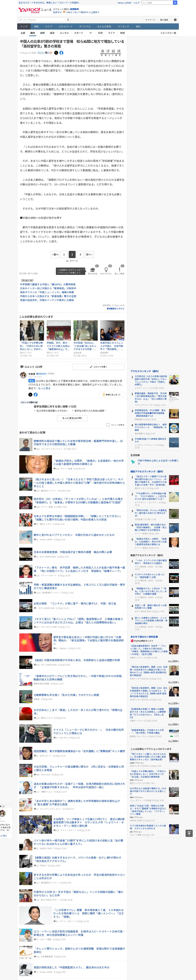Click the scroll-to-top arrow button
The image size is (196, 980).
point(189,833)
